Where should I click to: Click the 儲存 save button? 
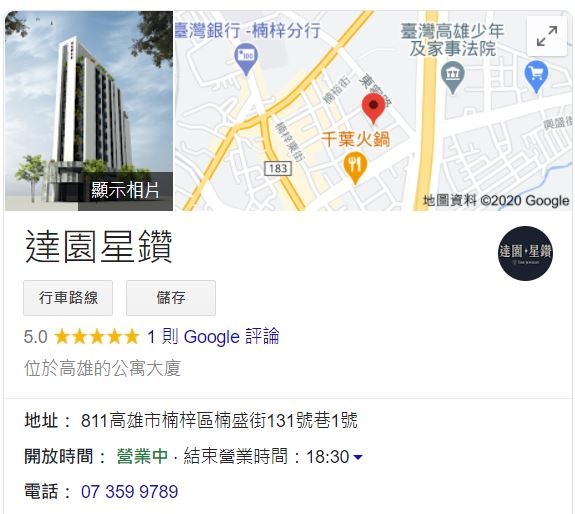tap(171, 298)
